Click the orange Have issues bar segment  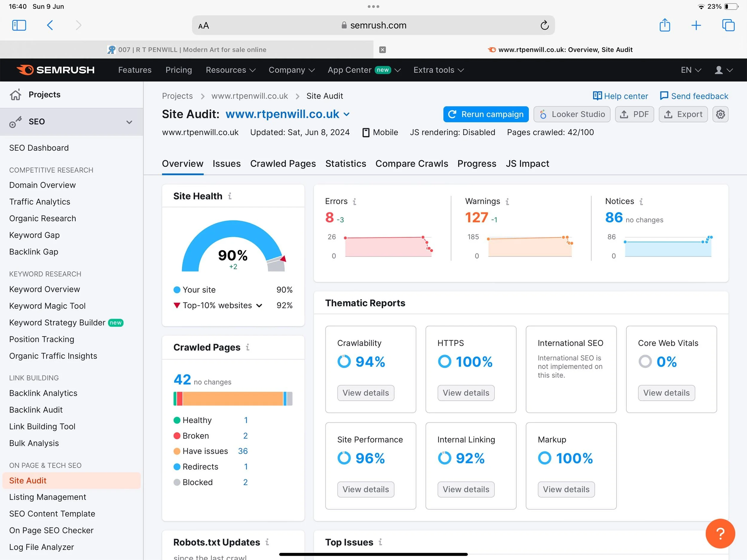(x=233, y=399)
